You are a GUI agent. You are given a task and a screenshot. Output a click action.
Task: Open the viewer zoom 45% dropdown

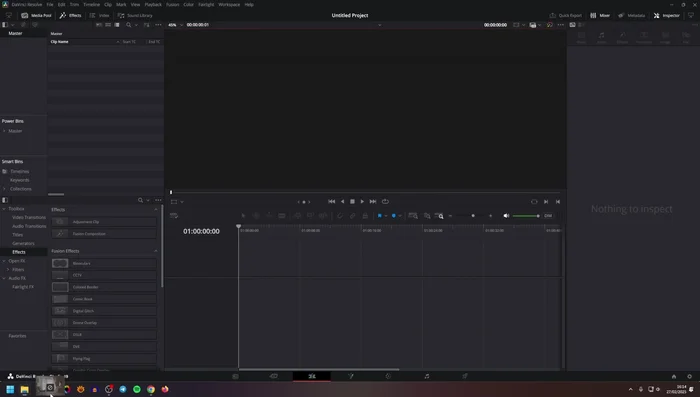coord(175,25)
